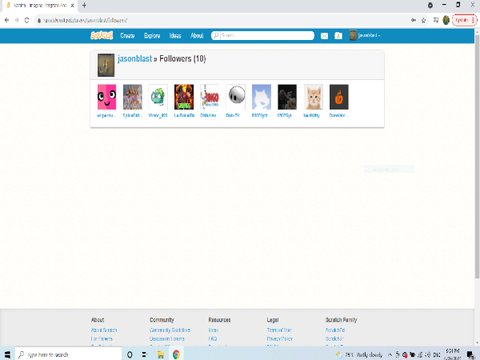The height and width of the screenshot is (360, 480).
Task: Click the Explore menu item
Action: (x=152, y=36)
